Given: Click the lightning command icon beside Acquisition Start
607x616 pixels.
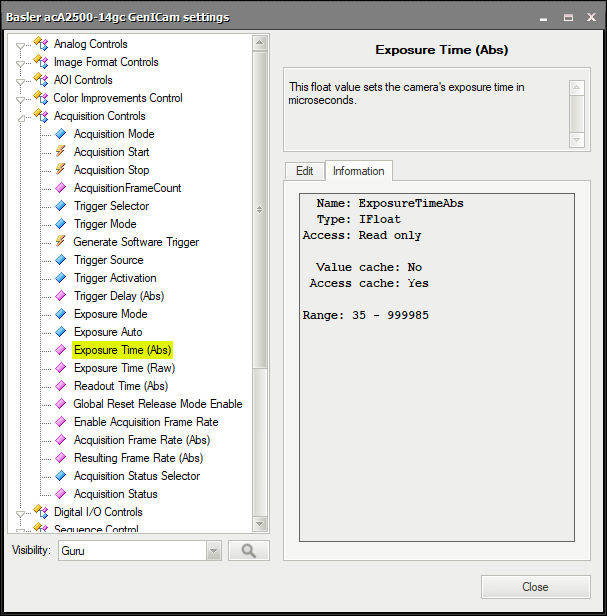Looking at the screenshot, I should [61, 151].
